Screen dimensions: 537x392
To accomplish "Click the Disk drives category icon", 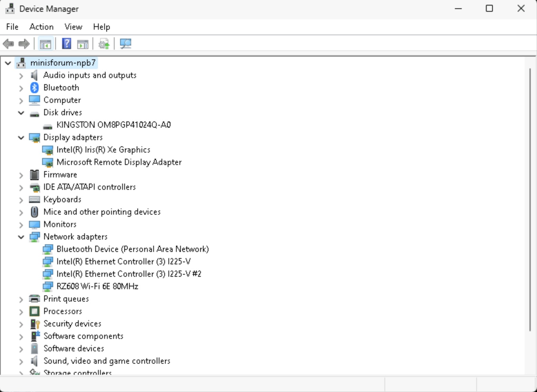I will 34,113.
